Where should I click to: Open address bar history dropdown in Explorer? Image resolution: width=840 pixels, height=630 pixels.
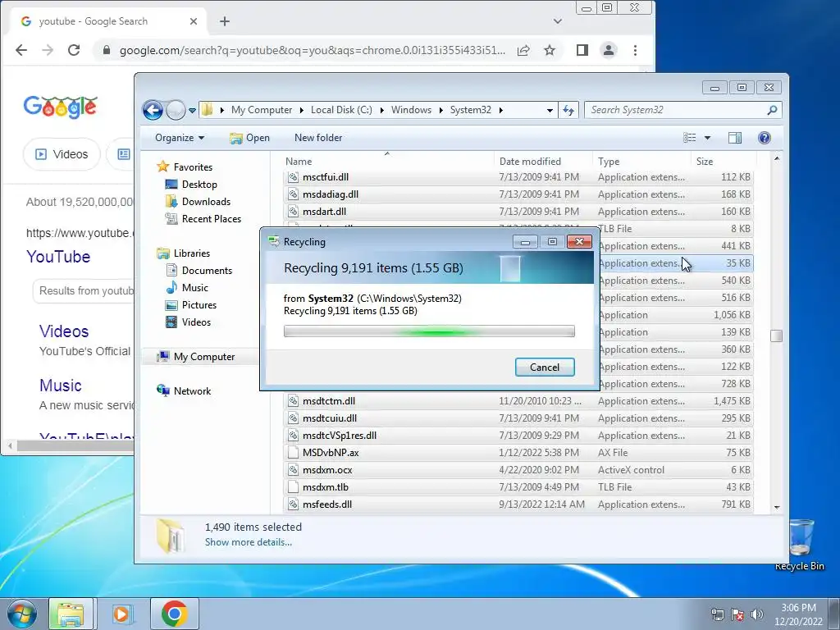tap(550, 111)
